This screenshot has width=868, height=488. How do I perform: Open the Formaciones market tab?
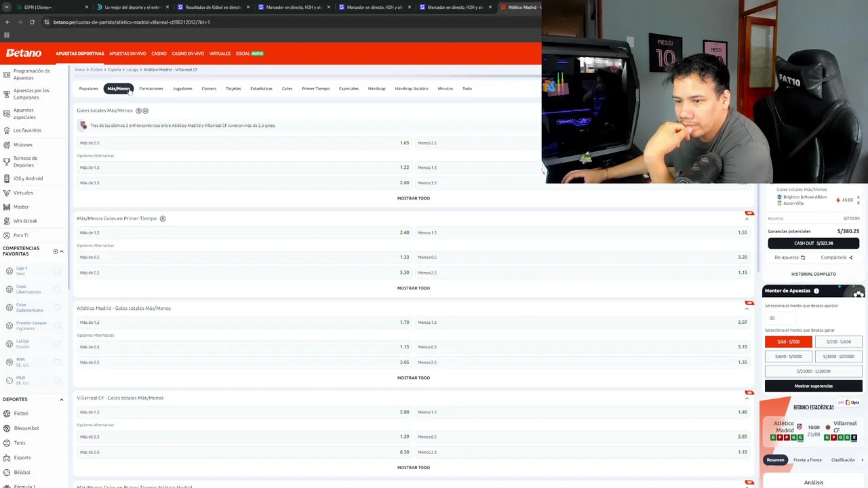[x=151, y=89]
